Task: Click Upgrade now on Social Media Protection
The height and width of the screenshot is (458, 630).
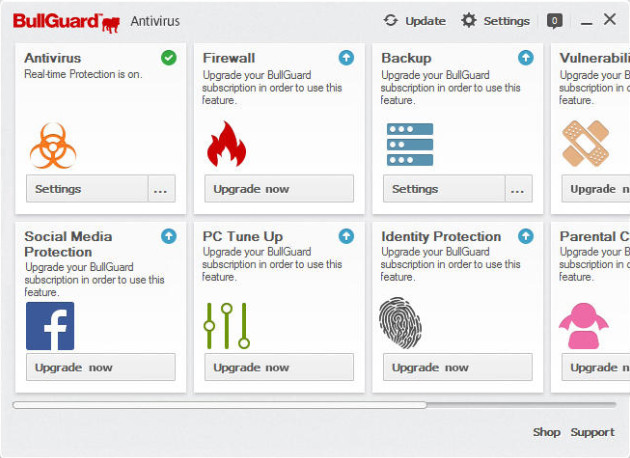Action: pyautogui.click(x=101, y=367)
